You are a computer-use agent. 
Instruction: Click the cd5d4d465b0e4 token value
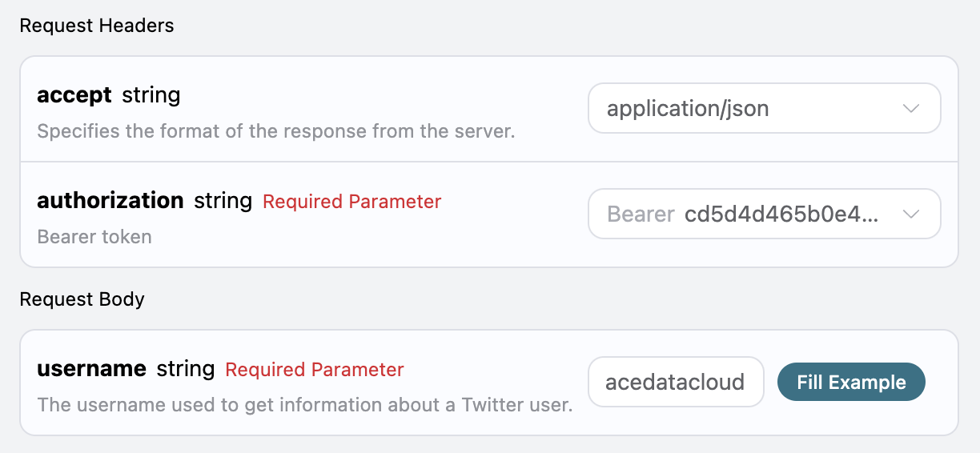tap(781, 214)
